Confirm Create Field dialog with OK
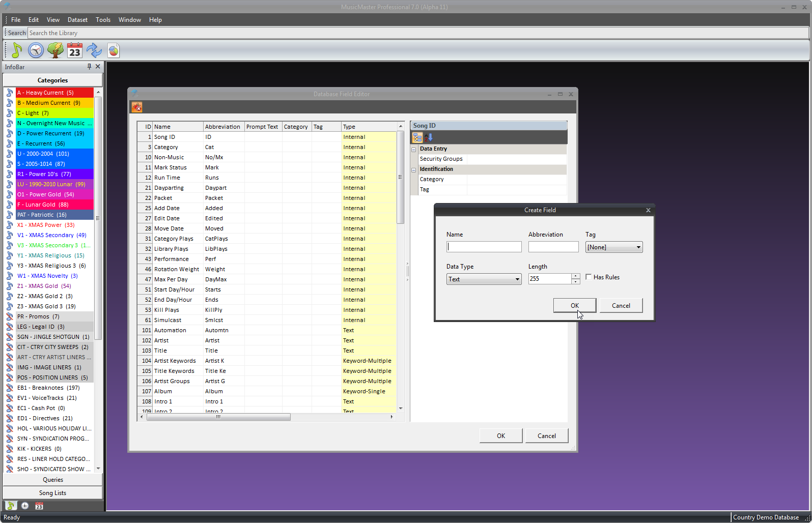 575,305
